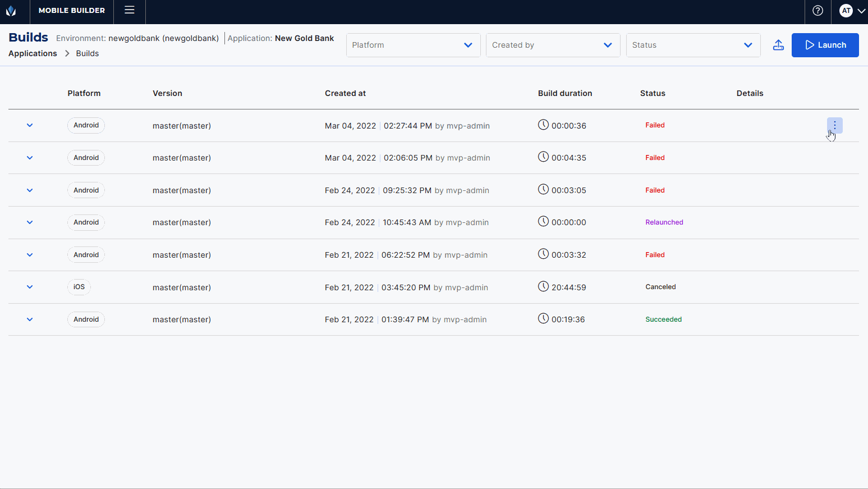Screen dimensions: 868x489
Task: Click the Android tag on Succeeded build
Action: coord(86,319)
